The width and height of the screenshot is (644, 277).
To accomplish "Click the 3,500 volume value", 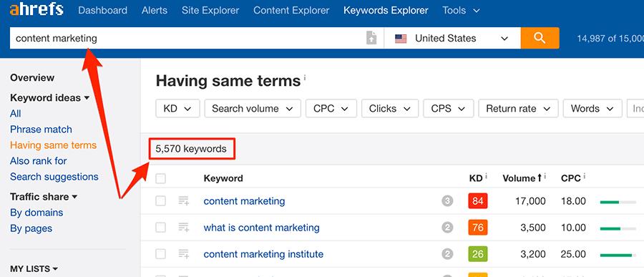I will (x=533, y=228).
